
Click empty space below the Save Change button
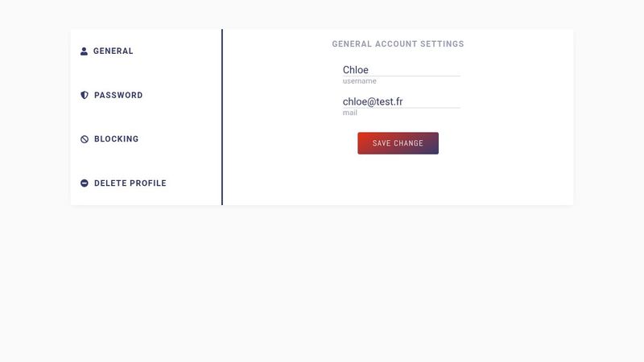(398, 181)
